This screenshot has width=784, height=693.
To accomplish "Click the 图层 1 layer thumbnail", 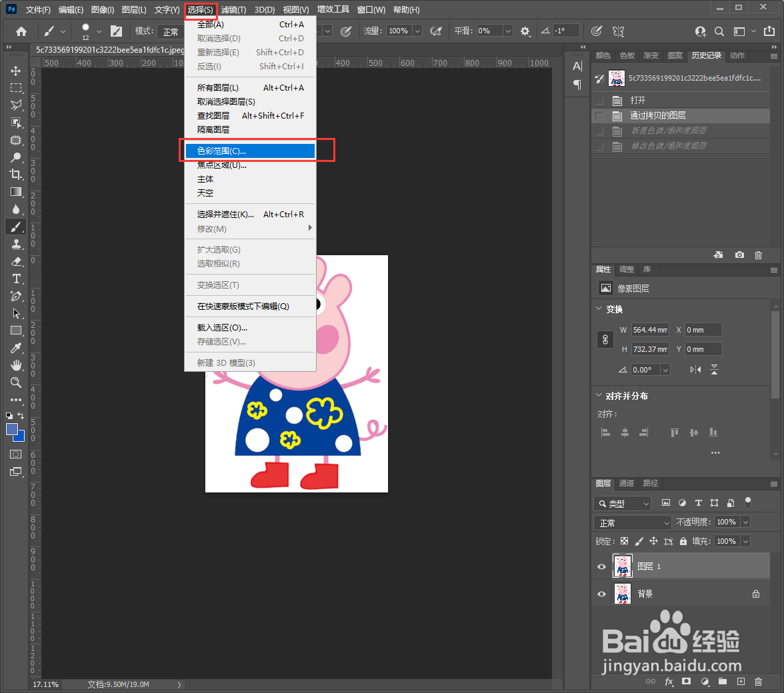I will [622, 566].
